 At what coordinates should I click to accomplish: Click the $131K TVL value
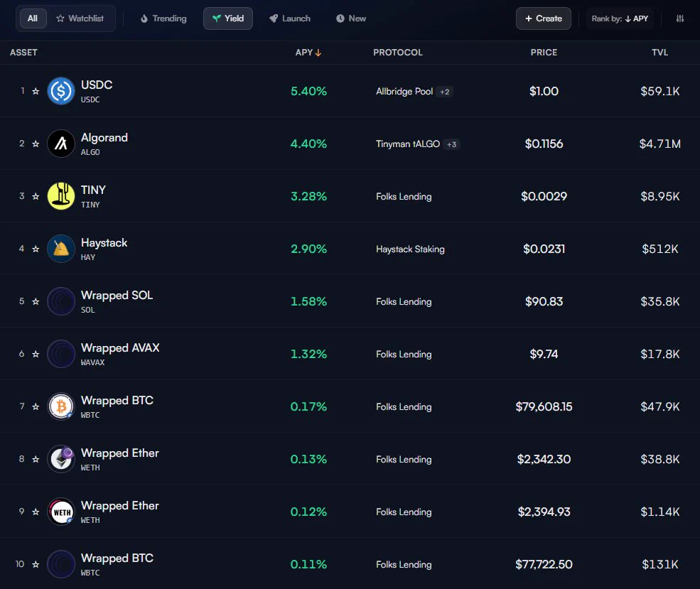coord(659,564)
